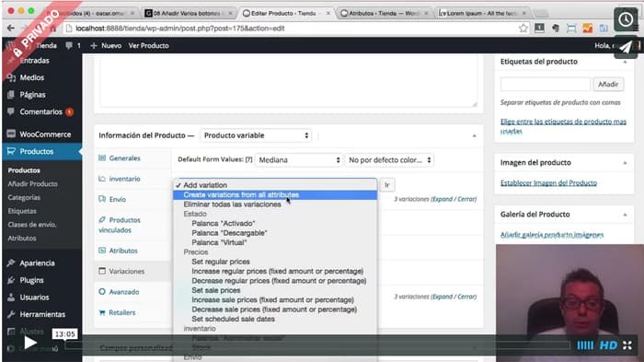Bookmark page with the star icon

(523, 28)
